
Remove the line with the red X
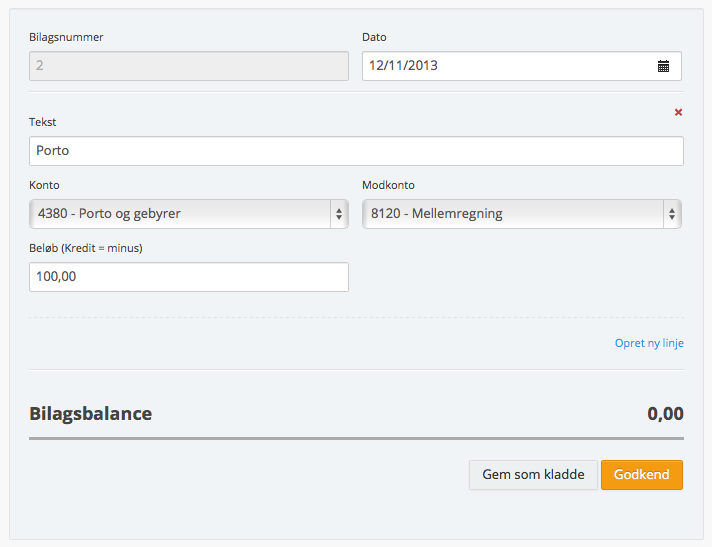coord(678,113)
